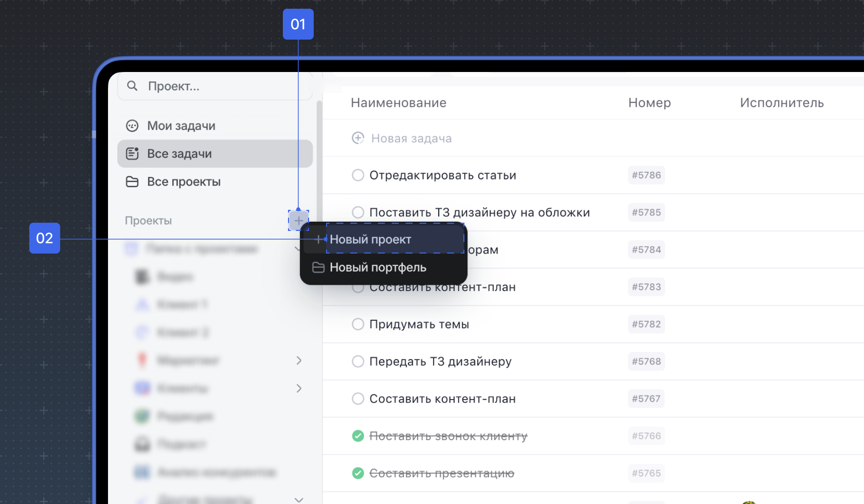
Task: Tick the checkbox in the #5767 Составить контент-план row
Action: (x=358, y=399)
